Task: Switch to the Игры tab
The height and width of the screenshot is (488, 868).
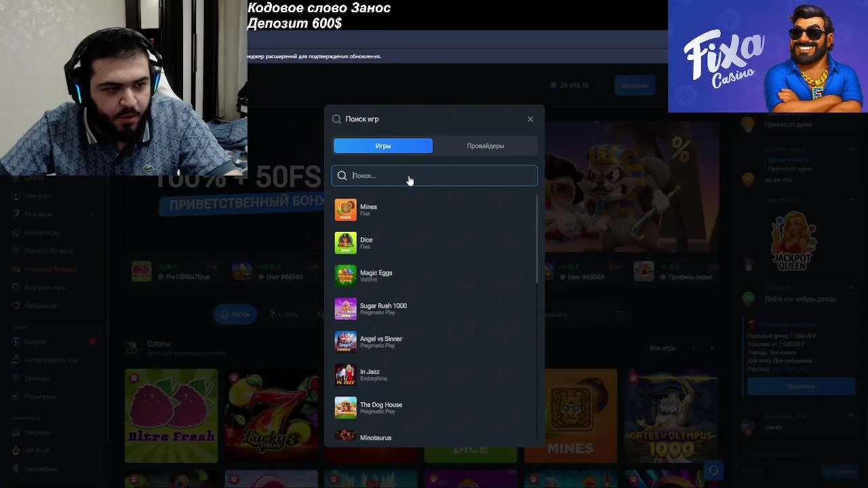Action: 383,146
